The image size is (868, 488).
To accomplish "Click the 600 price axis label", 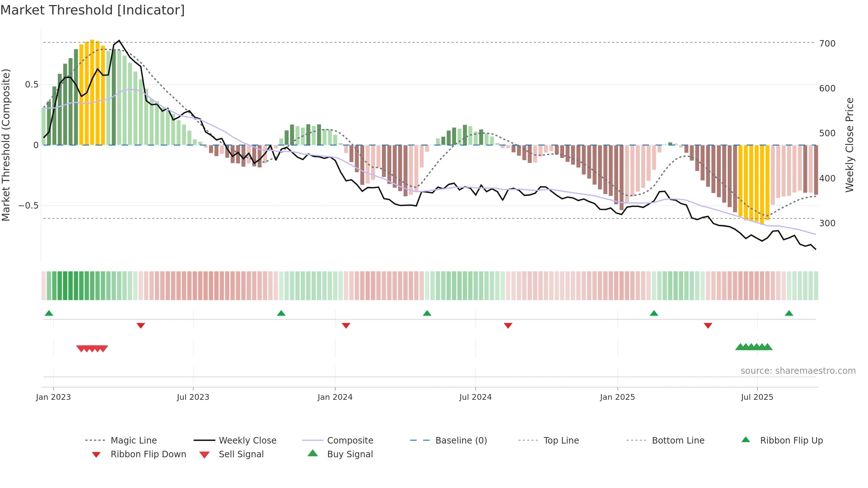I will [x=827, y=88].
